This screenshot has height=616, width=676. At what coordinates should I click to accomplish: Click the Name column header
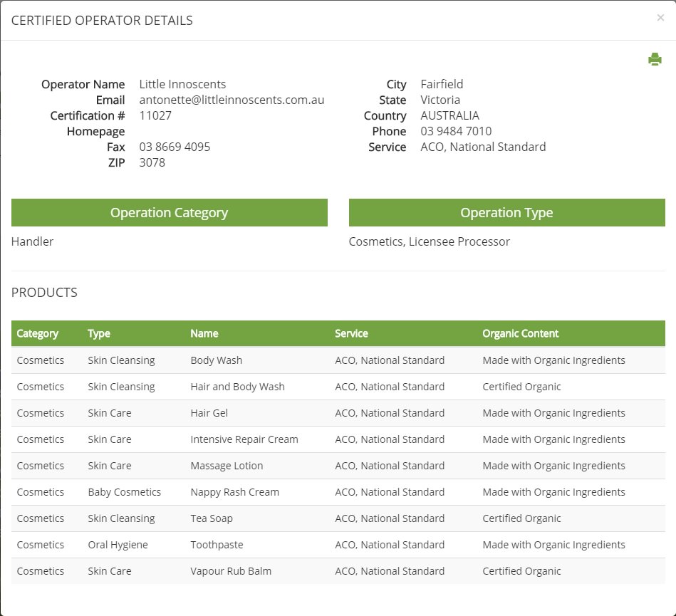click(204, 333)
